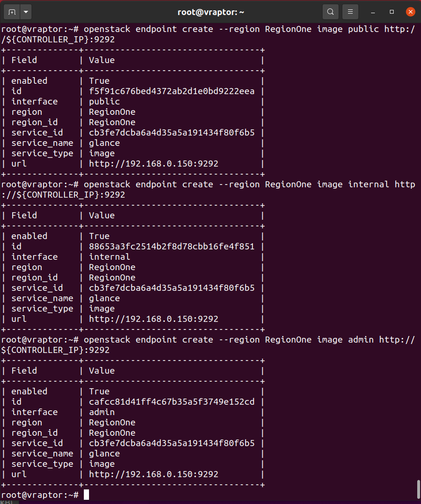Viewport: 421px width, 504px height.
Task: Click the 'internal' interface value
Action: pos(109,257)
